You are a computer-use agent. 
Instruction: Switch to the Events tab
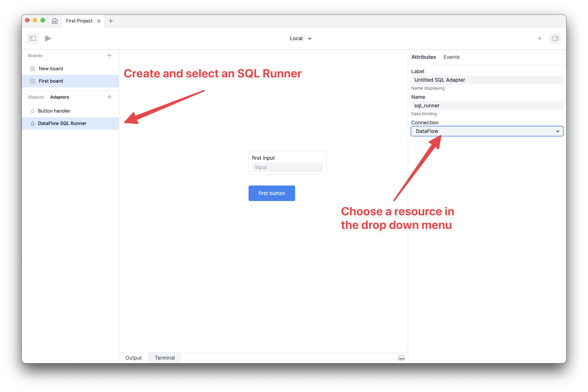tap(451, 57)
